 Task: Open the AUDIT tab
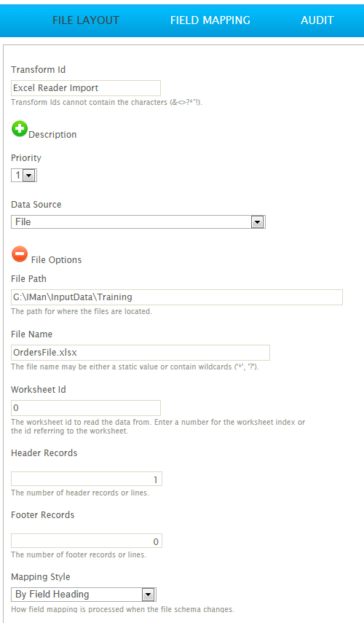[x=317, y=20]
